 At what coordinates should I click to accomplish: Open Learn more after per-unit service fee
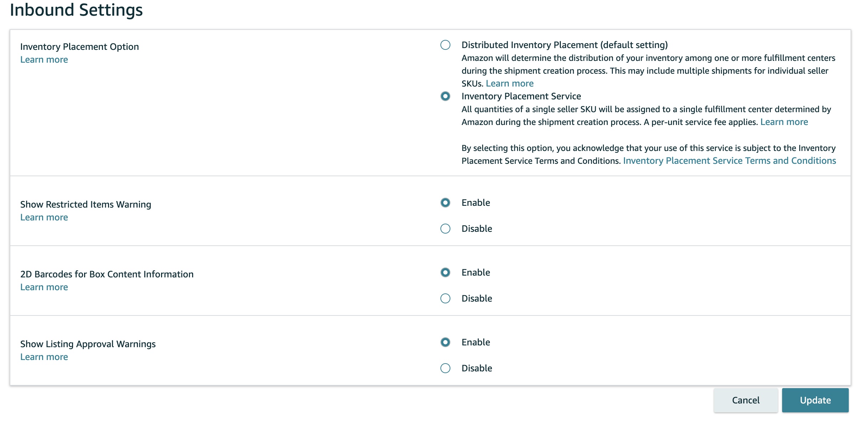[x=784, y=122]
